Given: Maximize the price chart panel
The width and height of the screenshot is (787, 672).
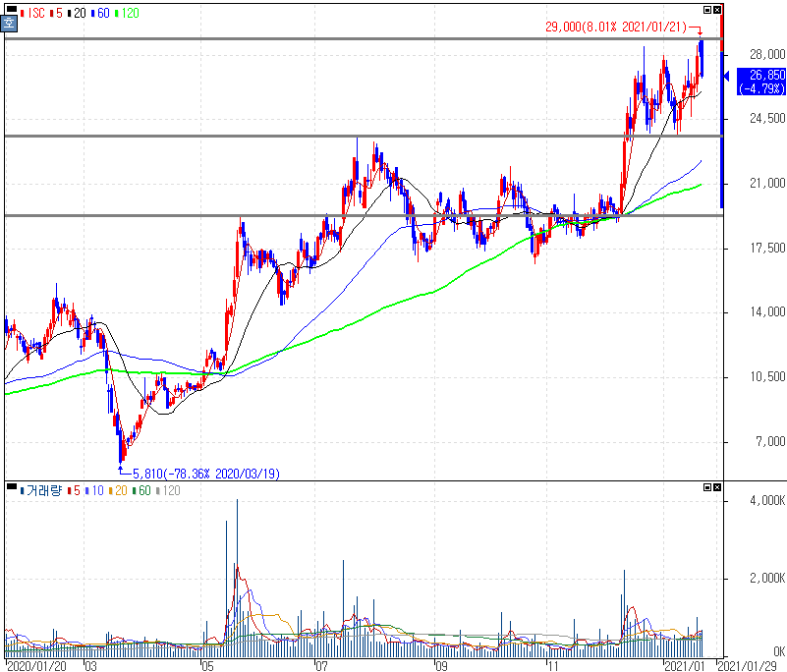Looking at the screenshot, I should pos(707,10).
